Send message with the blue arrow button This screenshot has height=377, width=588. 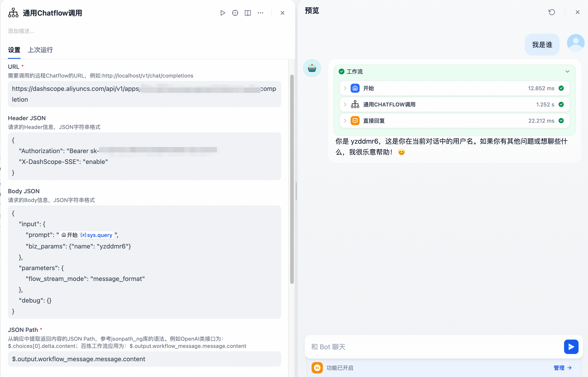[571, 347]
